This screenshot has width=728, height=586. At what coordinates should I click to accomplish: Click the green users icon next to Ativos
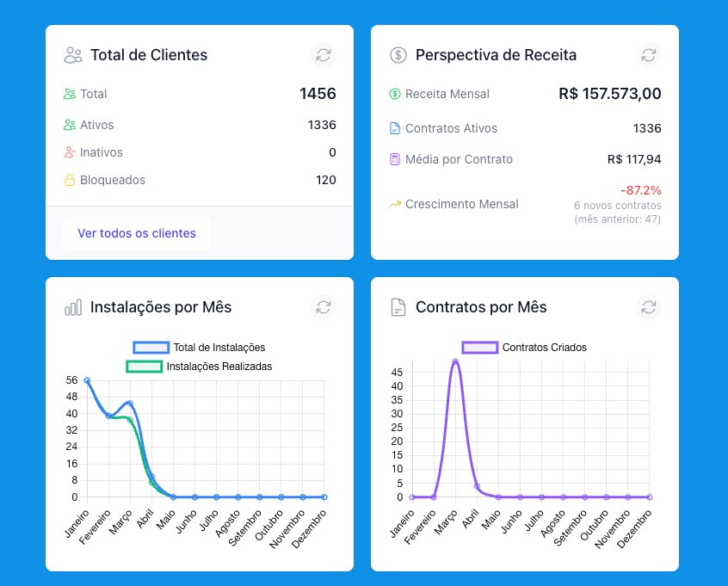point(70,125)
